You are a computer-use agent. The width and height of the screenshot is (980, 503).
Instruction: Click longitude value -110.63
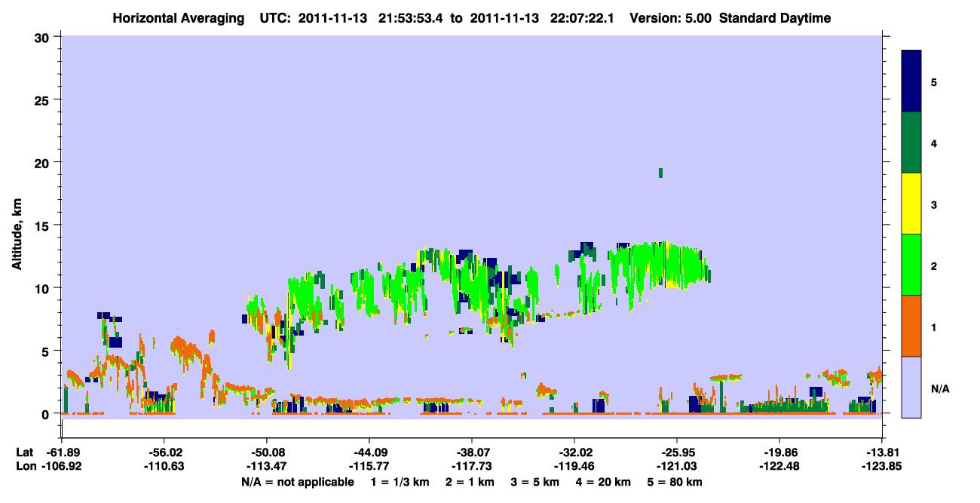pos(164,466)
